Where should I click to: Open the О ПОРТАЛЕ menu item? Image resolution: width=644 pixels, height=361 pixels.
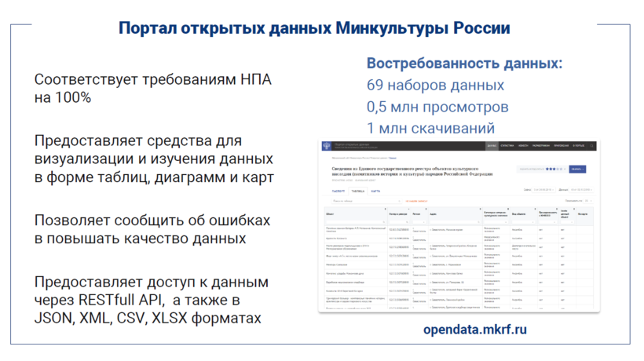pyautogui.click(x=578, y=146)
